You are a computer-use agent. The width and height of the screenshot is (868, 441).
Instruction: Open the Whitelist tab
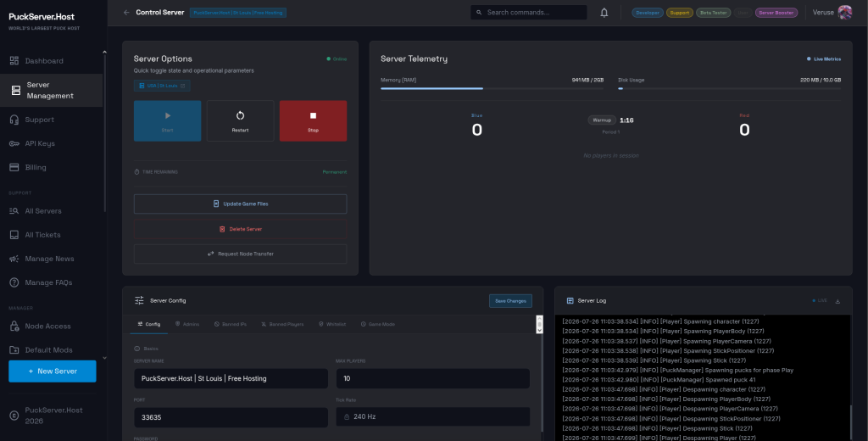[x=332, y=324]
